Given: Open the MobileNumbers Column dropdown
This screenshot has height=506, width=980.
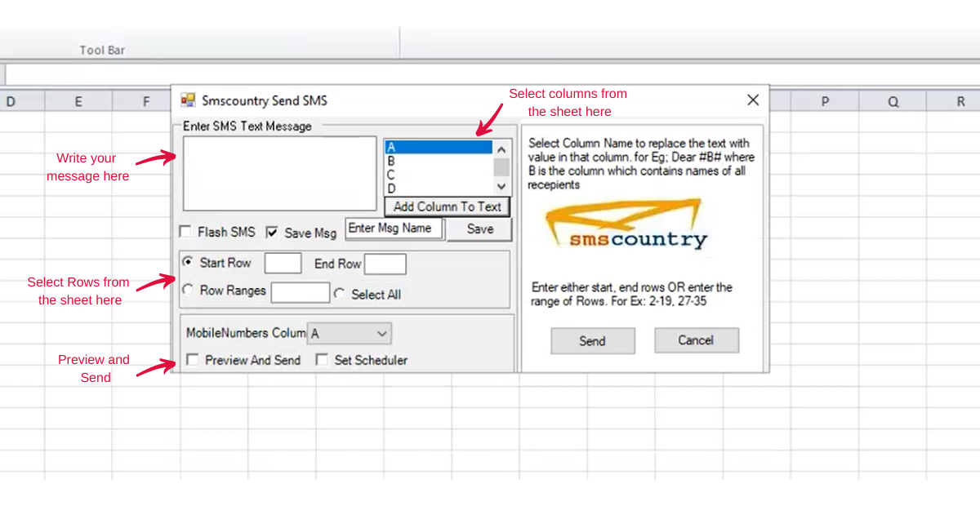Looking at the screenshot, I should [350, 333].
